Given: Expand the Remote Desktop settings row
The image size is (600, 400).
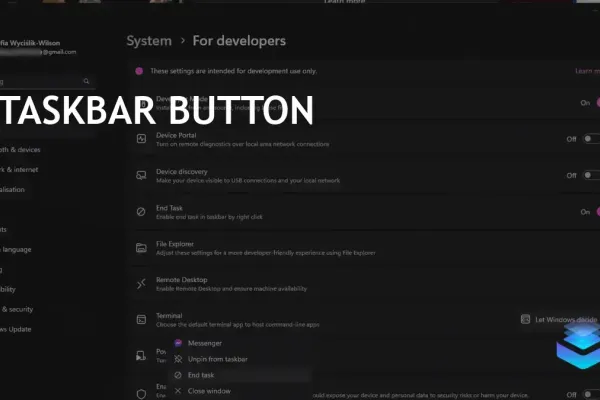Looking at the screenshot, I should [x=366, y=284].
